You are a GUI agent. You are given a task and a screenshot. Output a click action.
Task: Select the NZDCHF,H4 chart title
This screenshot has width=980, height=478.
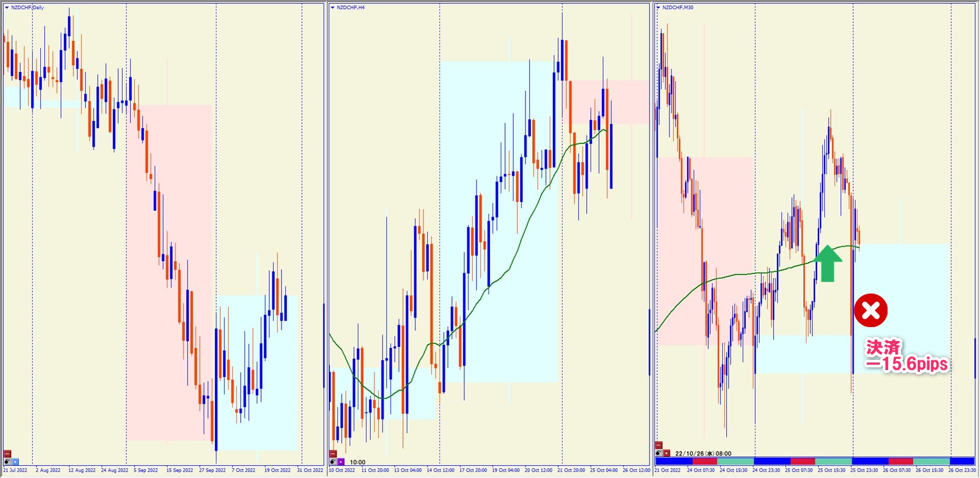350,8
